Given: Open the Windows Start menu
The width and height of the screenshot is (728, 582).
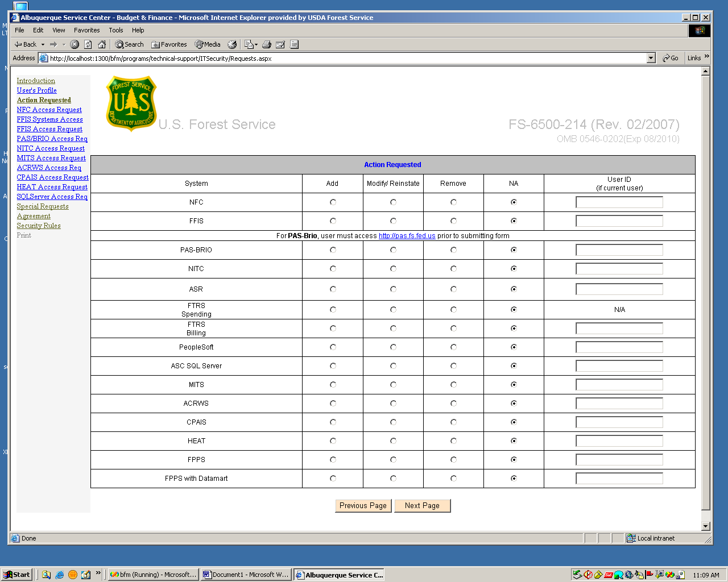Looking at the screenshot, I should (17, 575).
